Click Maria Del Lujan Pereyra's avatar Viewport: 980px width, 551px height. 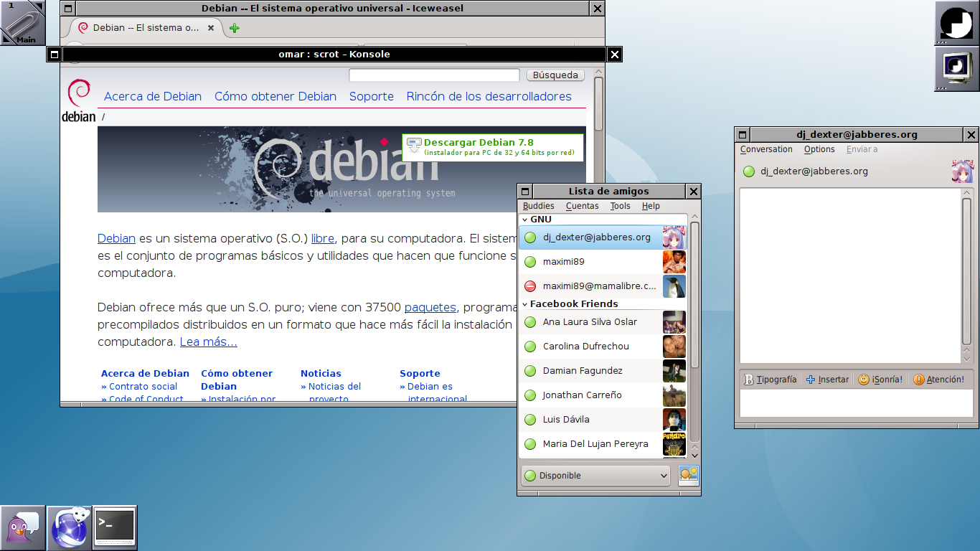674,443
